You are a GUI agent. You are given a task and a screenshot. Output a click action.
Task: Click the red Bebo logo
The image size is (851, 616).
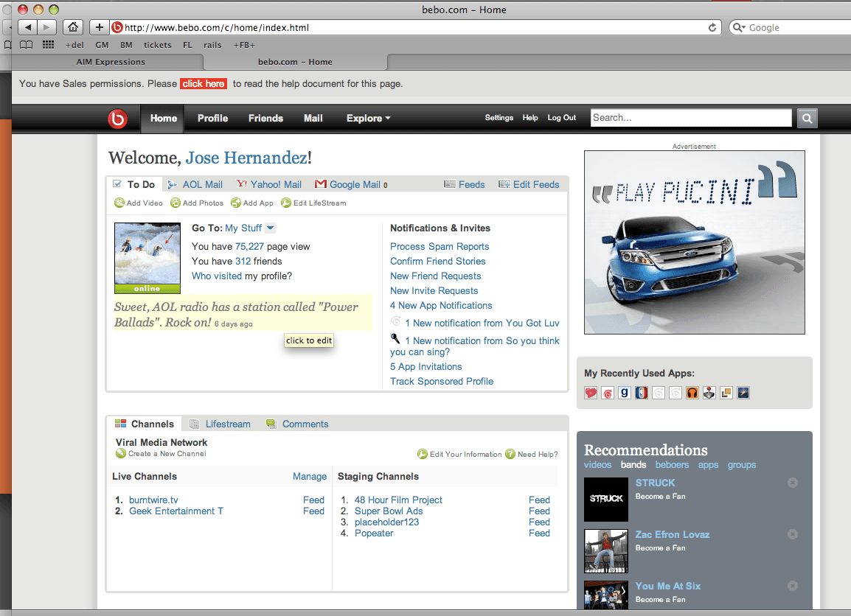tap(117, 118)
